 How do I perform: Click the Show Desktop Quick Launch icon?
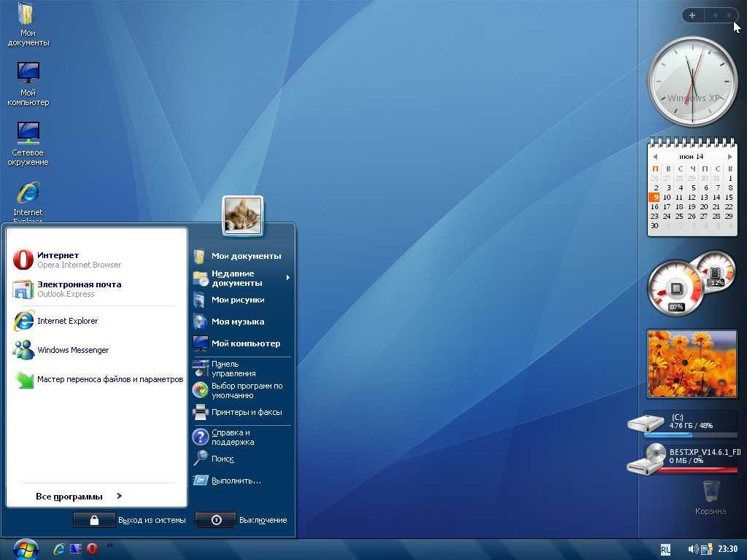(76, 549)
